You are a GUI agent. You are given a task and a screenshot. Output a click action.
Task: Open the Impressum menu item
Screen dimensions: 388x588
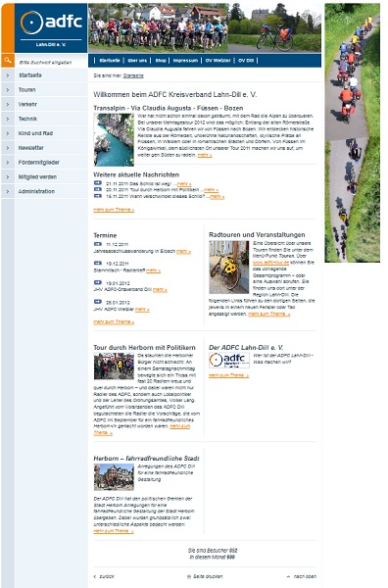point(185,61)
